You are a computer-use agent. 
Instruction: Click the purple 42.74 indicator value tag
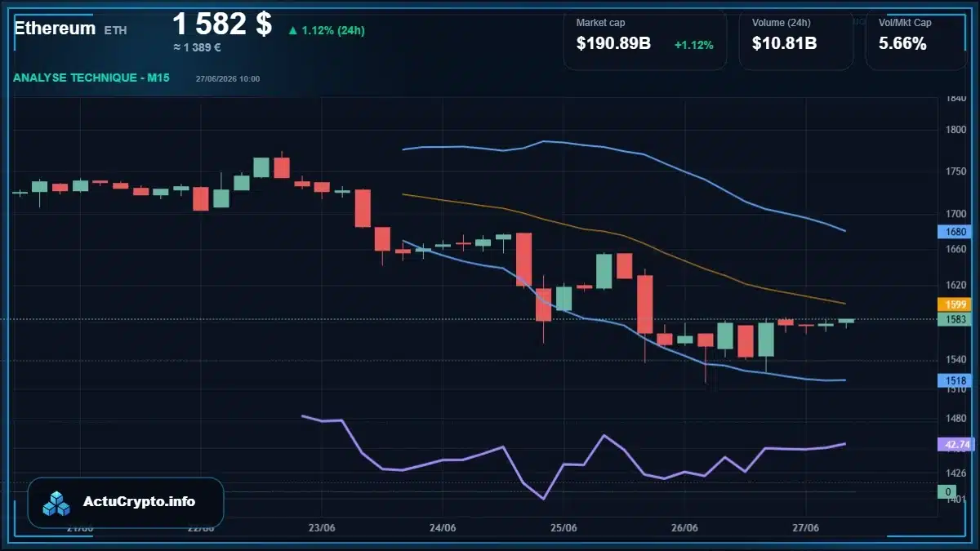955,445
